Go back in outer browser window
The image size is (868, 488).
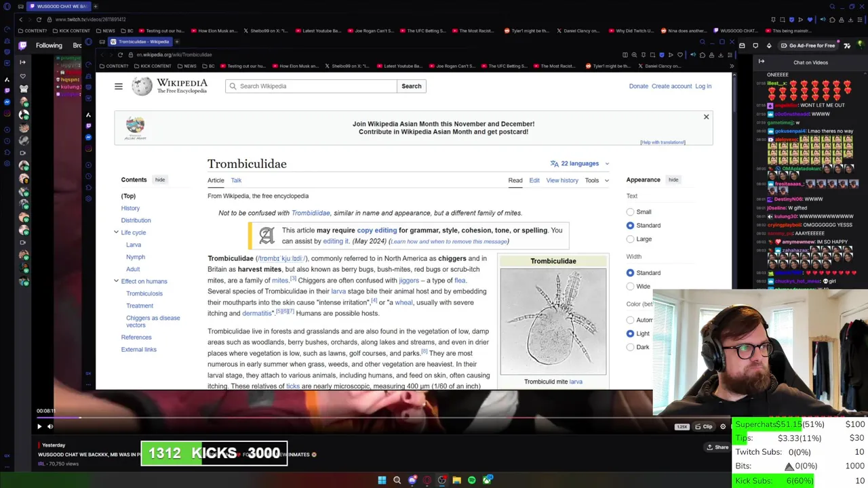coord(20,20)
